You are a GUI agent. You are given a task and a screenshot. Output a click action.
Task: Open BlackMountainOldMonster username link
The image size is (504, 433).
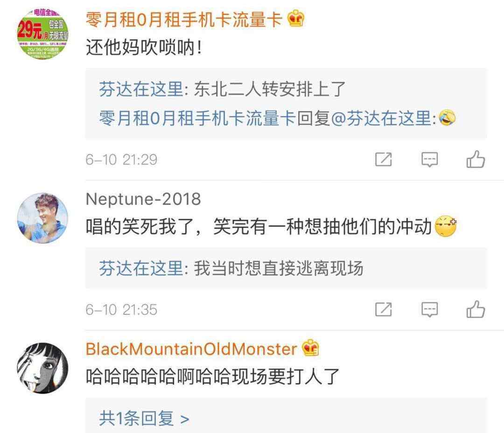[x=191, y=349]
